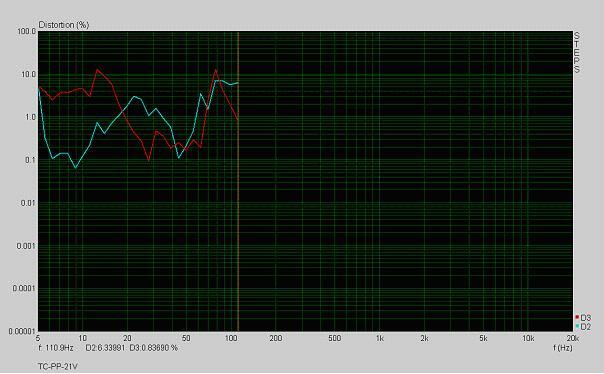Click the f (Hz) axis label

[563, 347]
